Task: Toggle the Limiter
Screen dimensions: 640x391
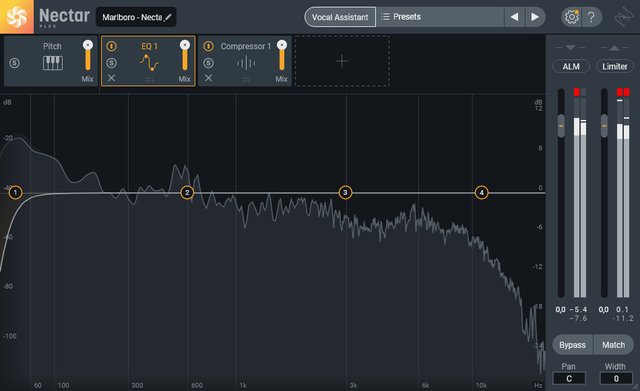Action: tap(615, 66)
